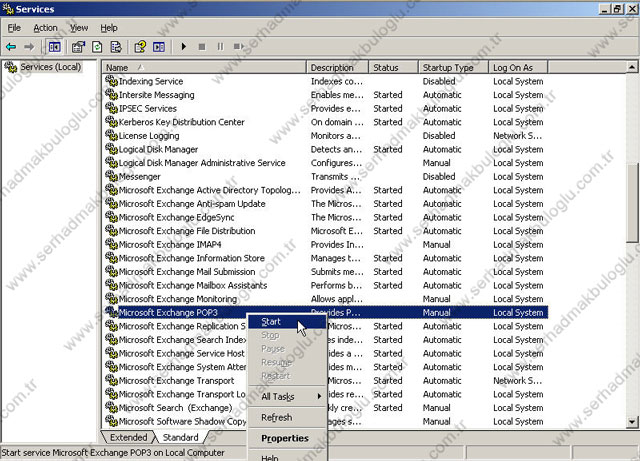The height and width of the screenshot is (461, 640).
Task: Click the Restart Service toolbar icon
Action: (x=239, y=47)
